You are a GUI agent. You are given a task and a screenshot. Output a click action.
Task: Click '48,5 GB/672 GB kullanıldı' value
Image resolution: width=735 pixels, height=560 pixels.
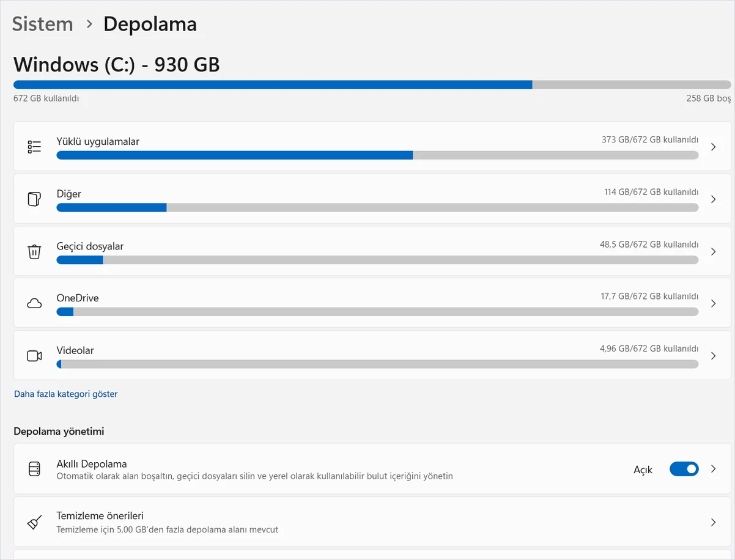pos(649,245)
